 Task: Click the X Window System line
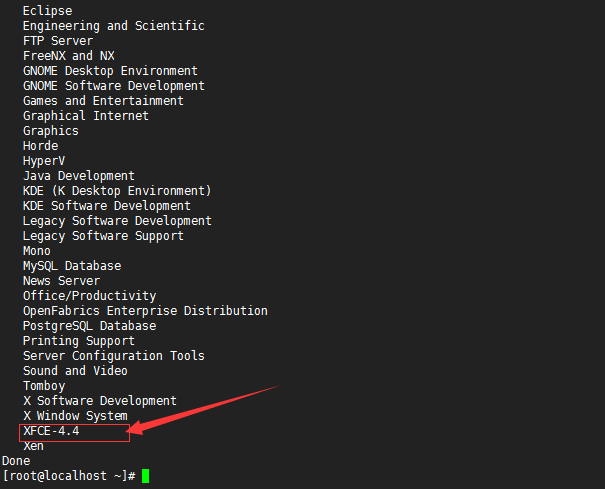pyautogui.click(x=75, y=416)
